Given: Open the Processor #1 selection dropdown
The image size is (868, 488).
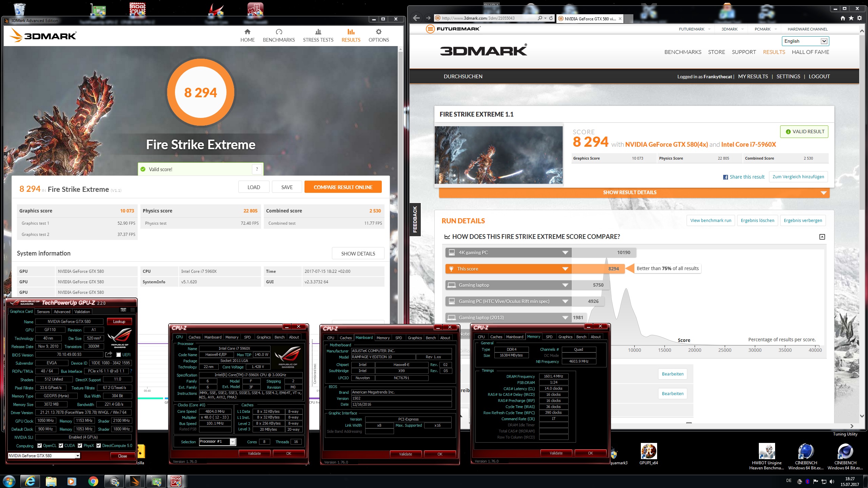Looking at the screenshot, I should pos(217,442).
